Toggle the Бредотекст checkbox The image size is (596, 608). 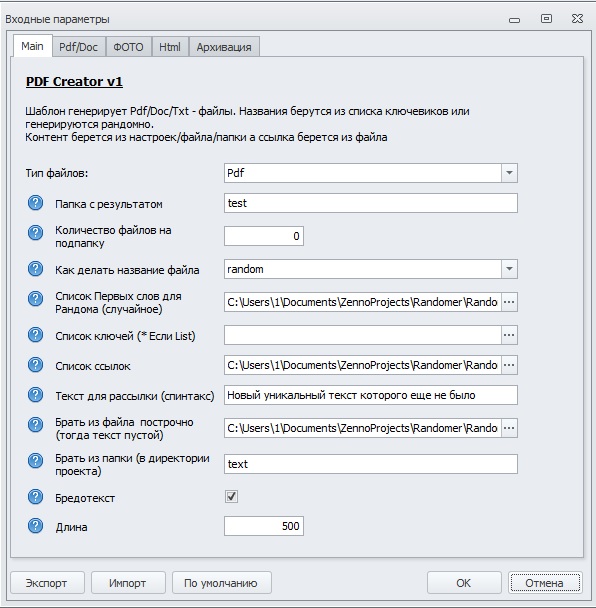coord(231,497)
